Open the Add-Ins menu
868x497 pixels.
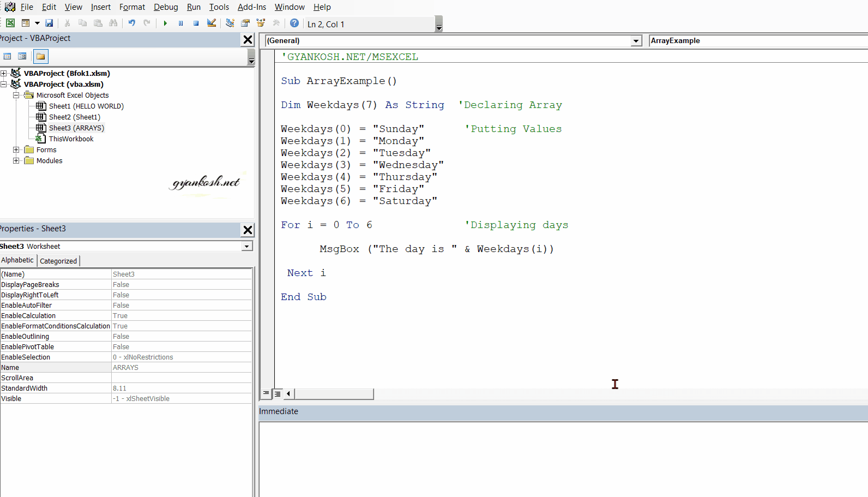252,7
